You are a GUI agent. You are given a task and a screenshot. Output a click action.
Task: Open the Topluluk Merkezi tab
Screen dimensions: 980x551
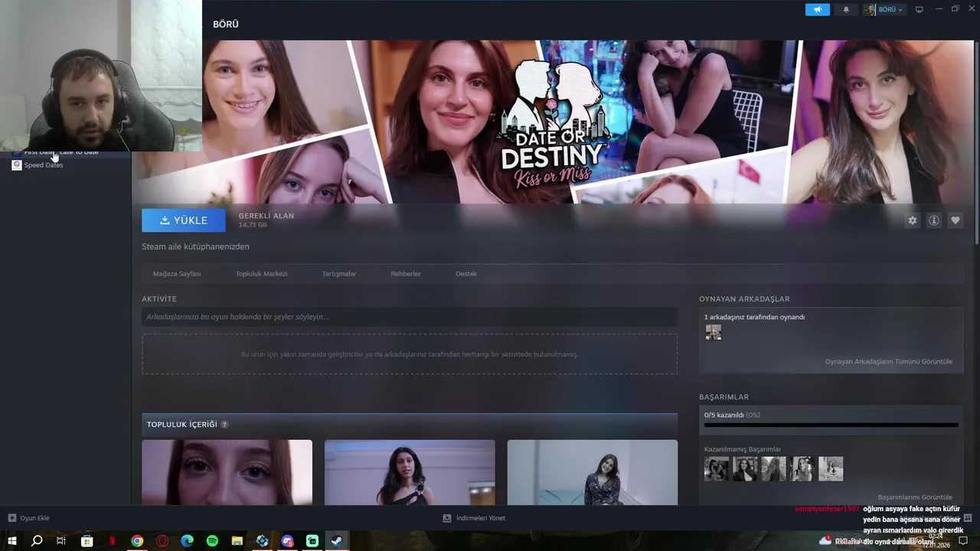pyautogui.click(x=262, y=273)
